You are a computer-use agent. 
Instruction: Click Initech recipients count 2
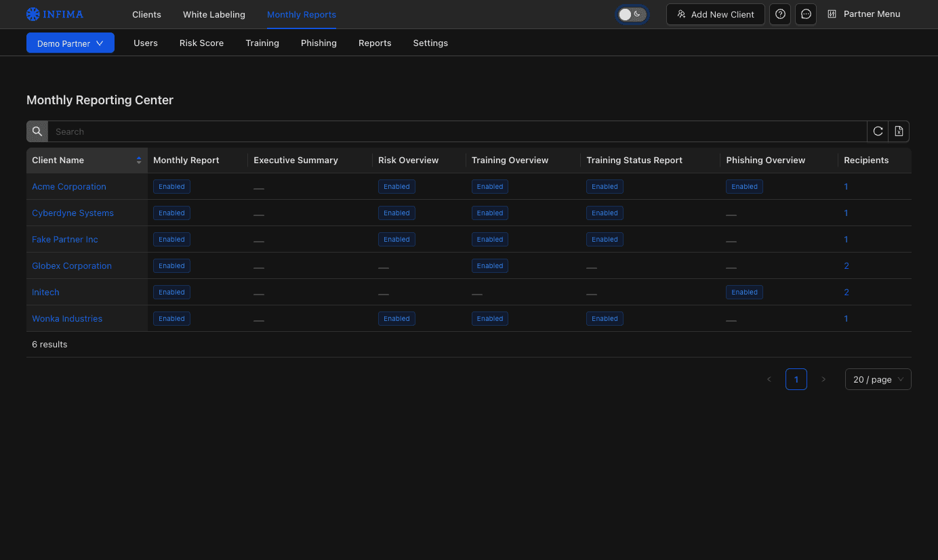click(847, 292)
